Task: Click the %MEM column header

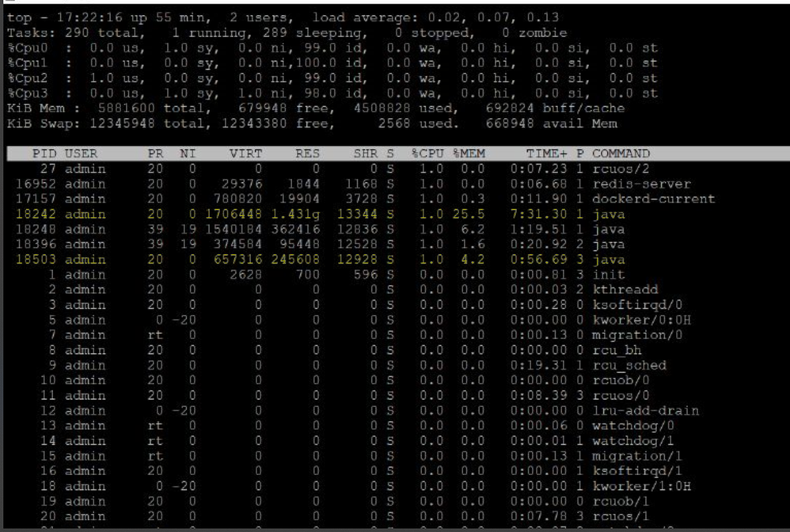Action: (469, 154)
